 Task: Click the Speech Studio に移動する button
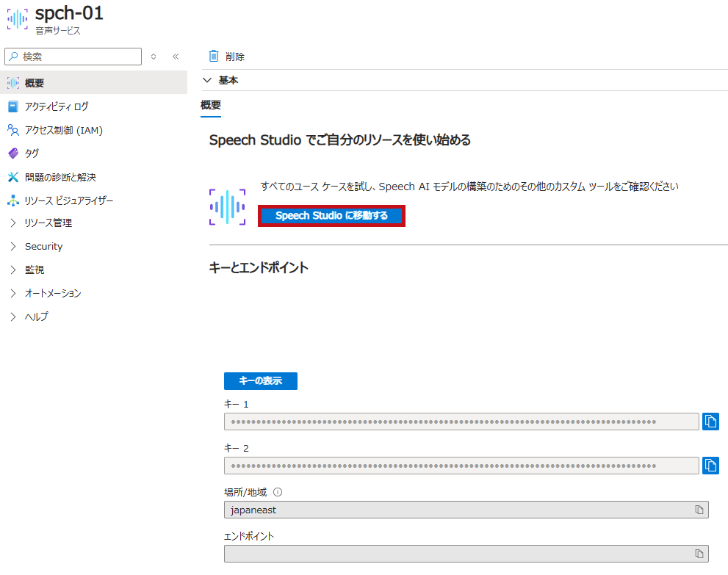coord(331,216)
